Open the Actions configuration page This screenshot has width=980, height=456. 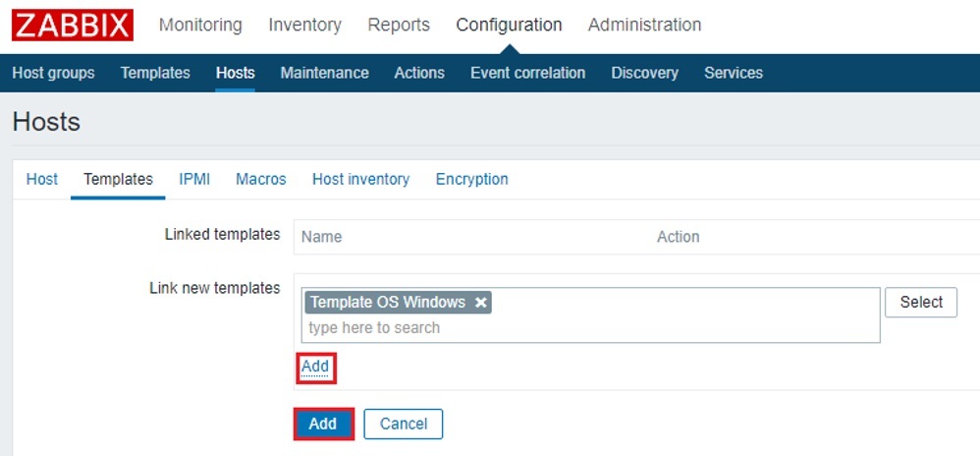tap(419, 73)
